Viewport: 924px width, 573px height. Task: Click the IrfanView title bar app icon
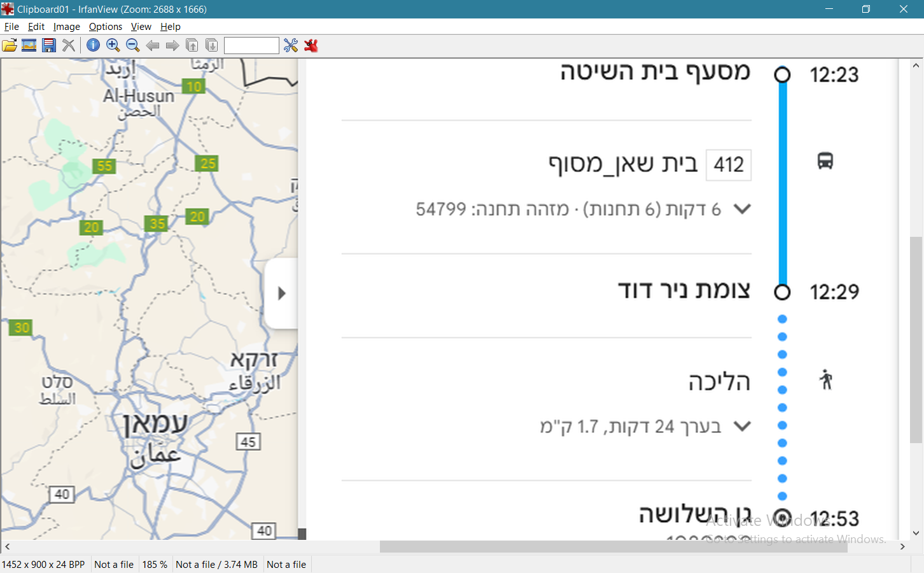tap(8, 9)
